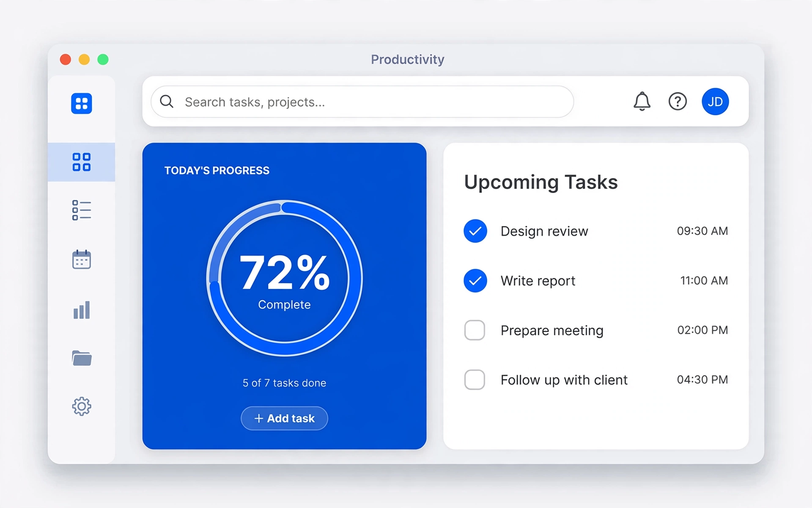
Task: Click the Productivity window title
Action: [408, 59]
